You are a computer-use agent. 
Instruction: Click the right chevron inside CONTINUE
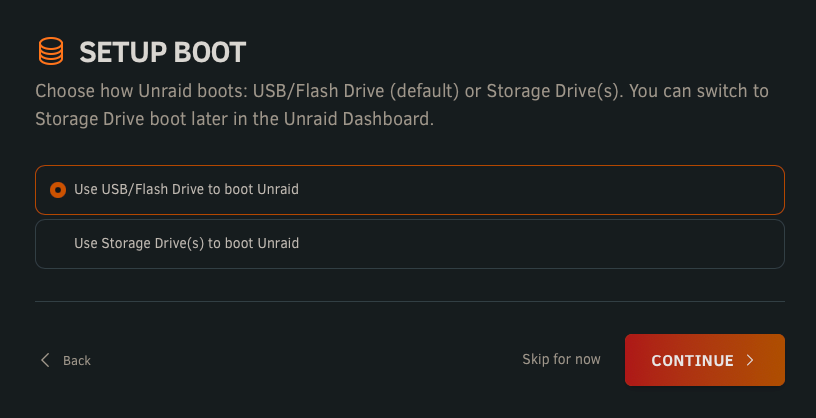click(x=750, y=360)
